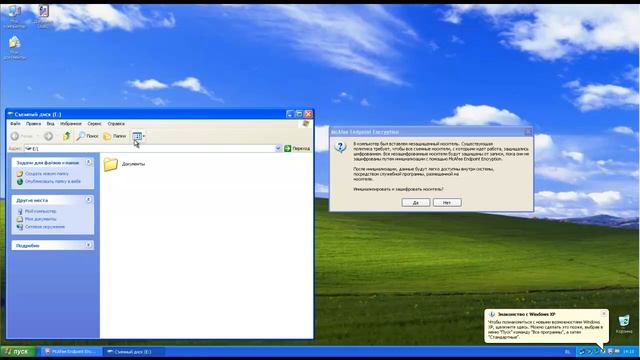Switch to Съемный диск (E:) taskbar button
This screenshot has height=360, width=640.
(133, 351)
